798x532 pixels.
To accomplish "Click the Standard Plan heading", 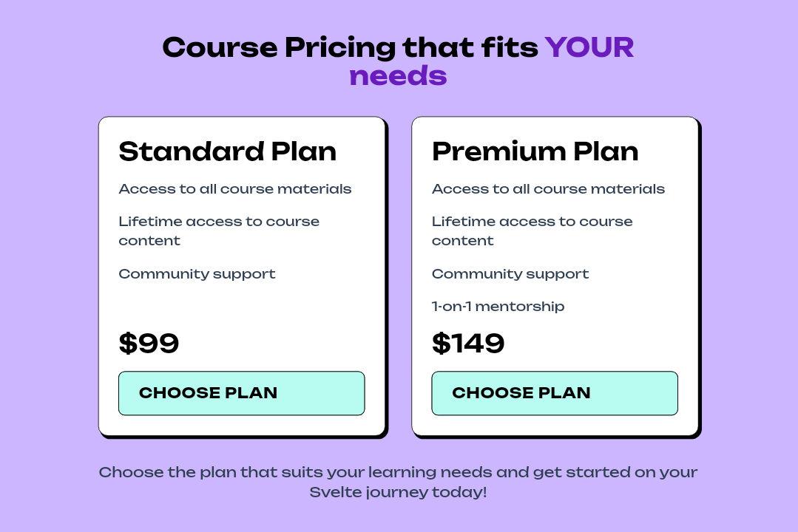I will (x=228, y=151).
